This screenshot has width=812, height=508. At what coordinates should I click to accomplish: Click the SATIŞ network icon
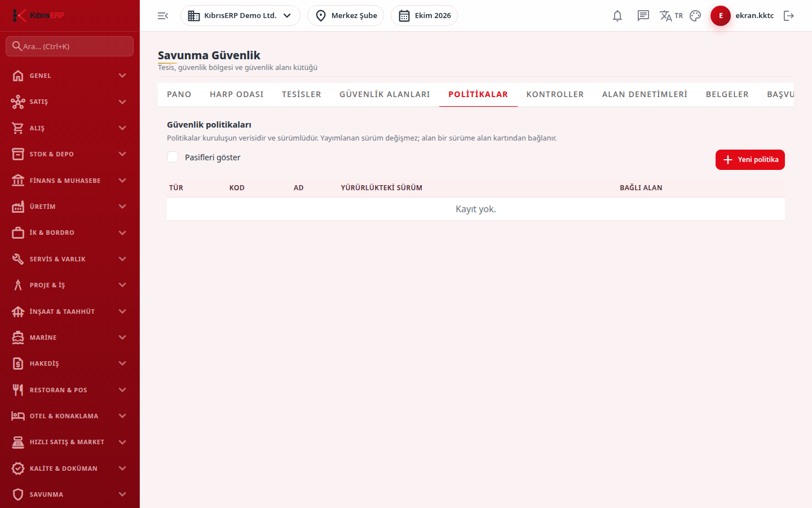coord(18,102)
